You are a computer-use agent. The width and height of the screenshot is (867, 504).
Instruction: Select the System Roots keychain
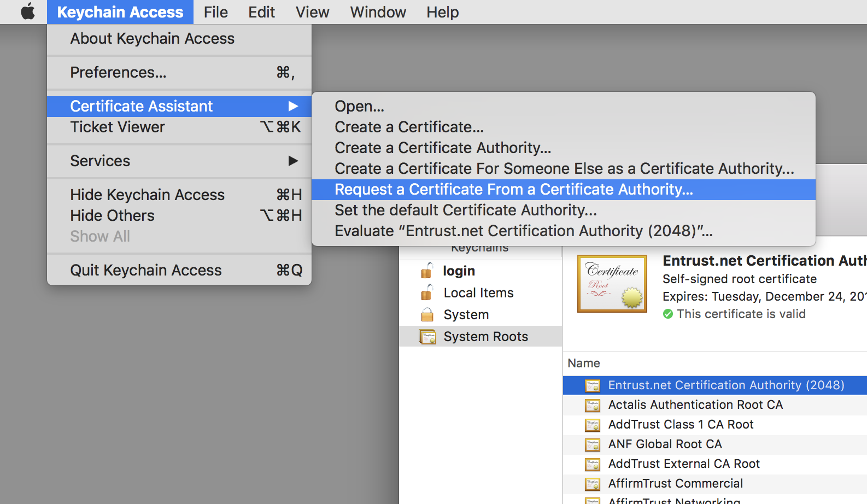[481, 336]
